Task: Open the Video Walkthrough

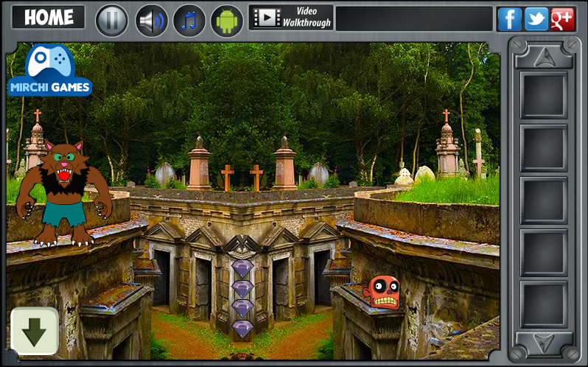Action: pos(291,18)
